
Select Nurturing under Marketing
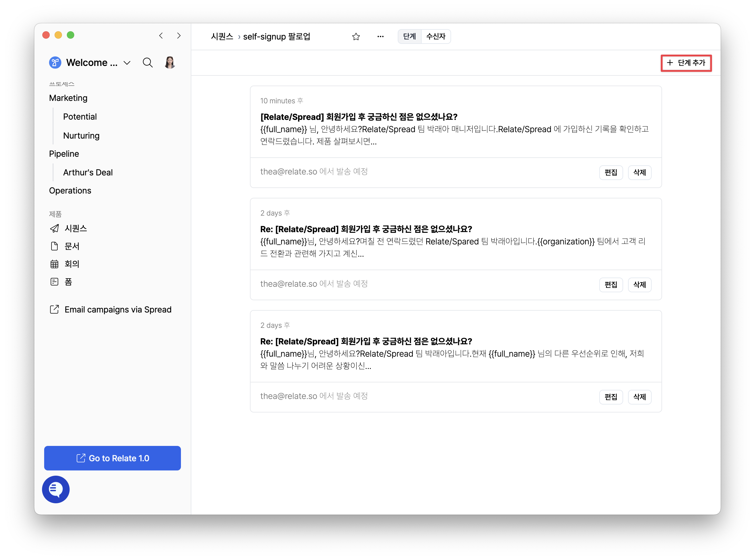[81, 136]
